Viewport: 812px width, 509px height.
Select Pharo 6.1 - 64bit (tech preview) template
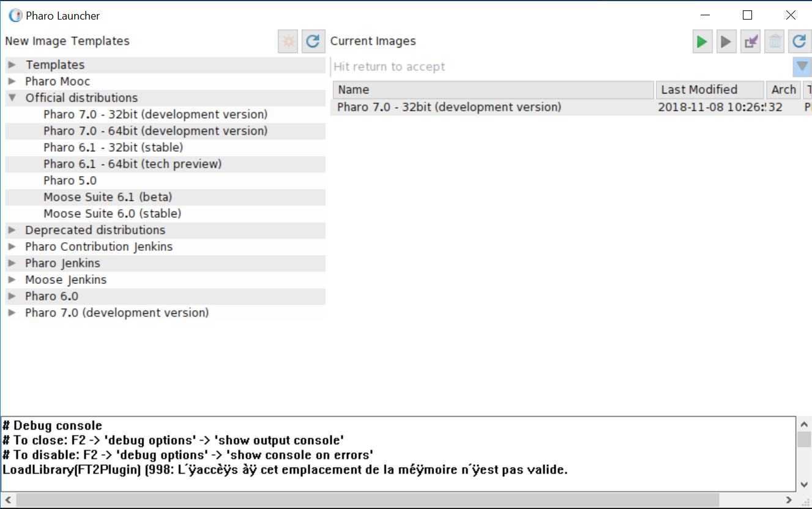click(165, 164)
